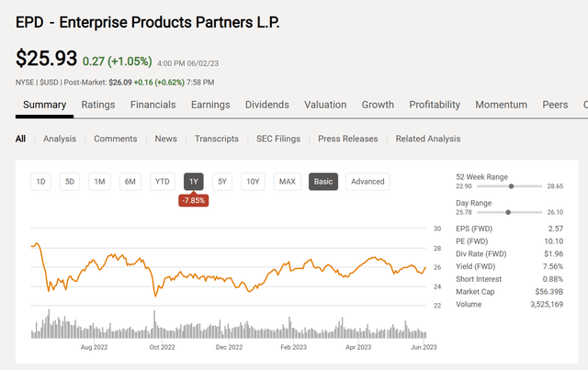Open the Summary tab

44,105
